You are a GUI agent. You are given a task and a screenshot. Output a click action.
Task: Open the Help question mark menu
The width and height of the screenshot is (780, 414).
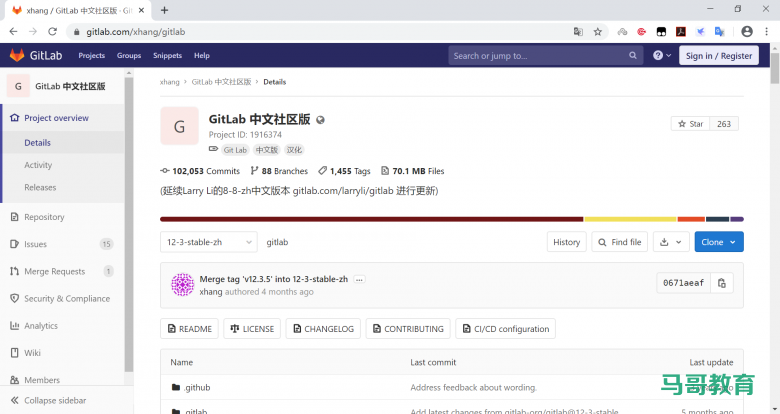[x=661, y=56]
